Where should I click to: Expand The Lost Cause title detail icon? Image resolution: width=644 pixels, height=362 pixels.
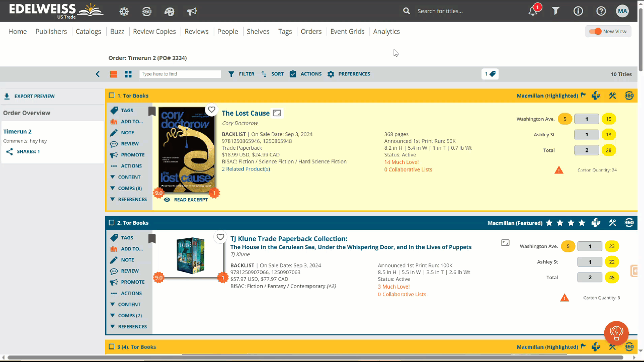coord(277,113)
